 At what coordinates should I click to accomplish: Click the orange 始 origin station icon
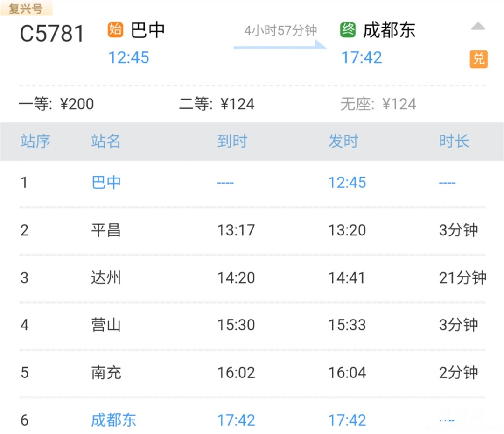(115, 30)
